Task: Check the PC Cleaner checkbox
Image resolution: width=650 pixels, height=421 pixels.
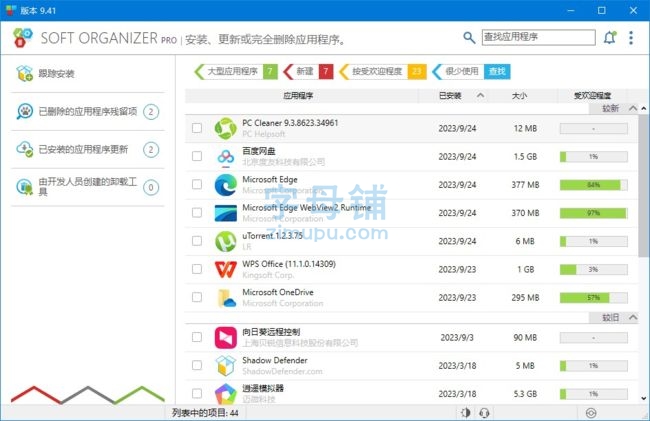Action: tap(197, 128)
